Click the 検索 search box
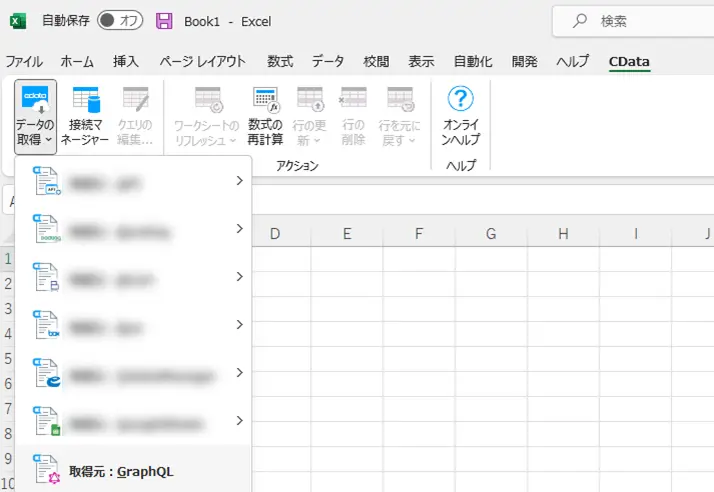The width and height of the screenshot is (714, 492). (x=633, y=21)
